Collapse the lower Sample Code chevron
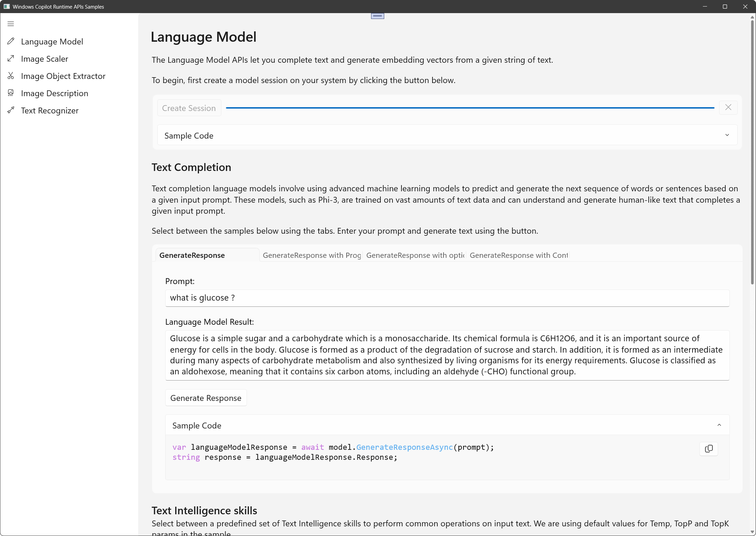 pos(719,425)
